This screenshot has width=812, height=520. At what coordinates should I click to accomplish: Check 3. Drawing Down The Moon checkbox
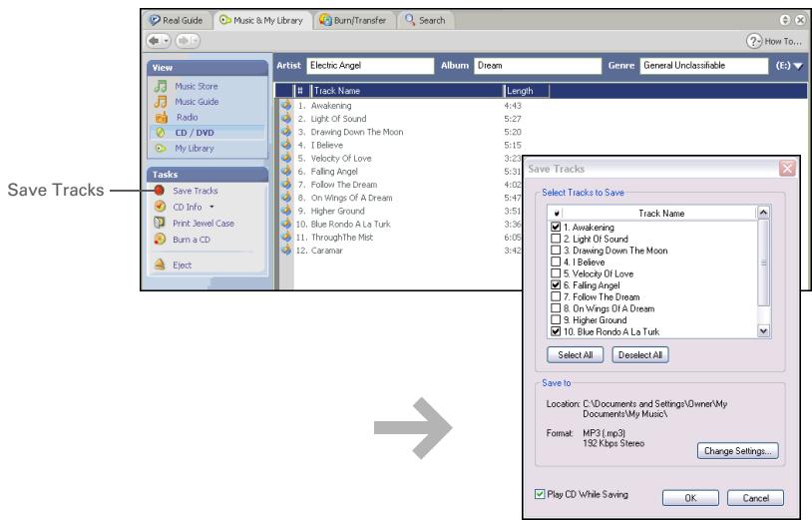click(x=556, y=251)
